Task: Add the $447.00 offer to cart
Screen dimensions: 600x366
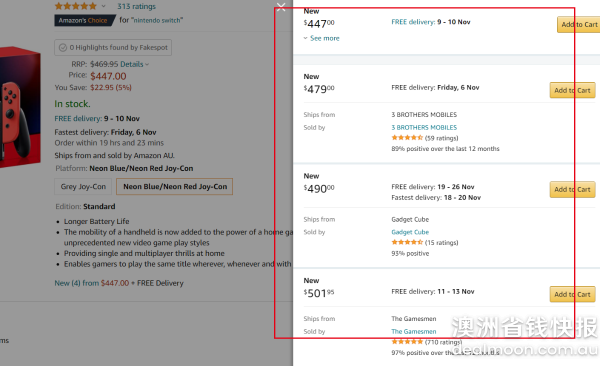Action: pyautogui.click(x=579, y=25)
